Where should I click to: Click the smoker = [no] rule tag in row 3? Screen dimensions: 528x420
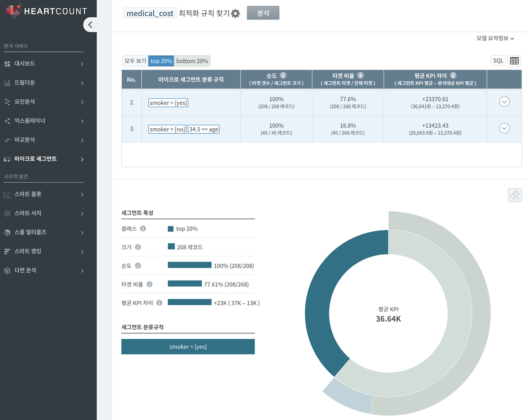(x=167, y=129)
